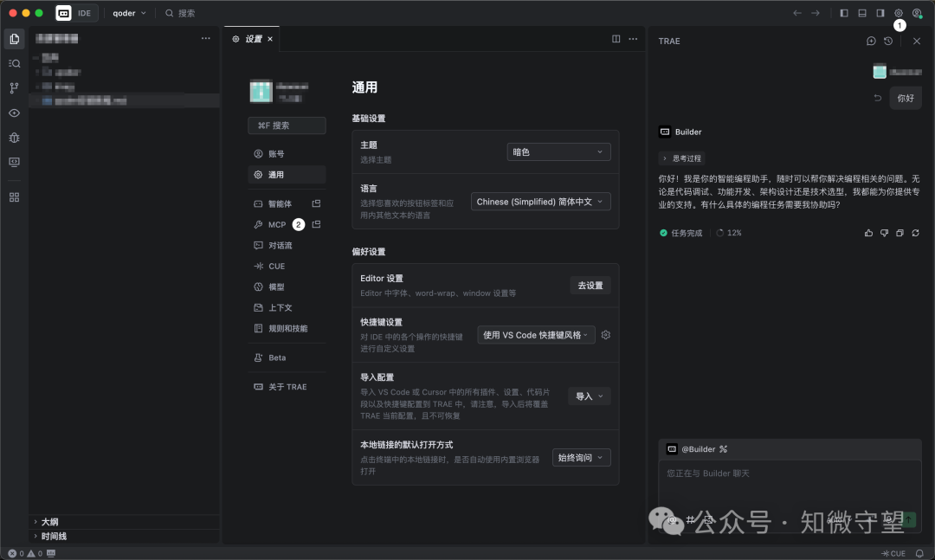The height and width of the screenshot is (560, 935).
Task: Open chat history clock icon
Action: 888,42
